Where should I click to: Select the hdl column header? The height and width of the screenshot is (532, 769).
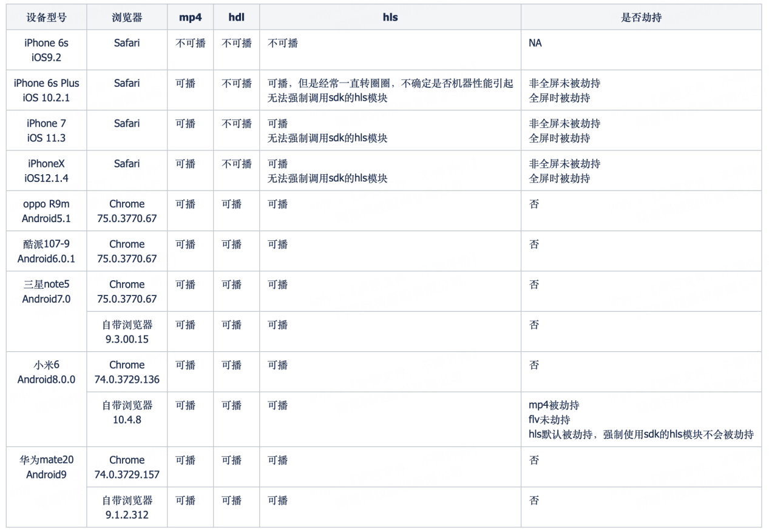tap(237, 17)
